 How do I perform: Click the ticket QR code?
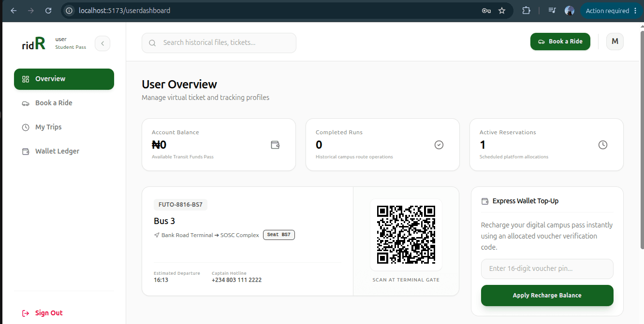coord(406,235)
